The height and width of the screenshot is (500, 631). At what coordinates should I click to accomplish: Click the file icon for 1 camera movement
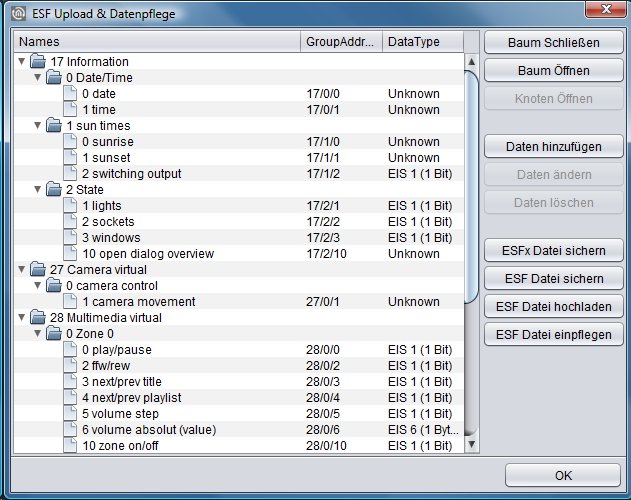pos(70,302)
